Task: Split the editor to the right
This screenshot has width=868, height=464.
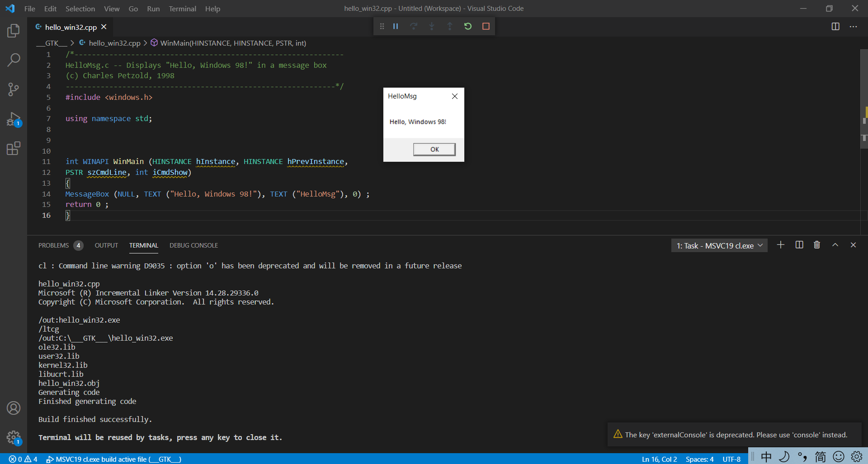Action: 835,27
